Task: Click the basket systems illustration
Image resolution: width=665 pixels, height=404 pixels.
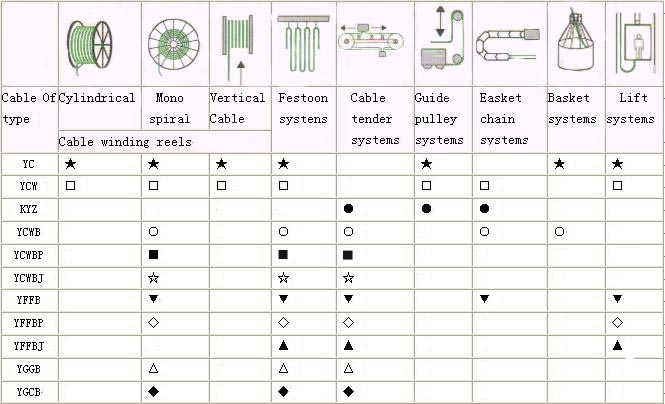Action: tap(575, 41)
